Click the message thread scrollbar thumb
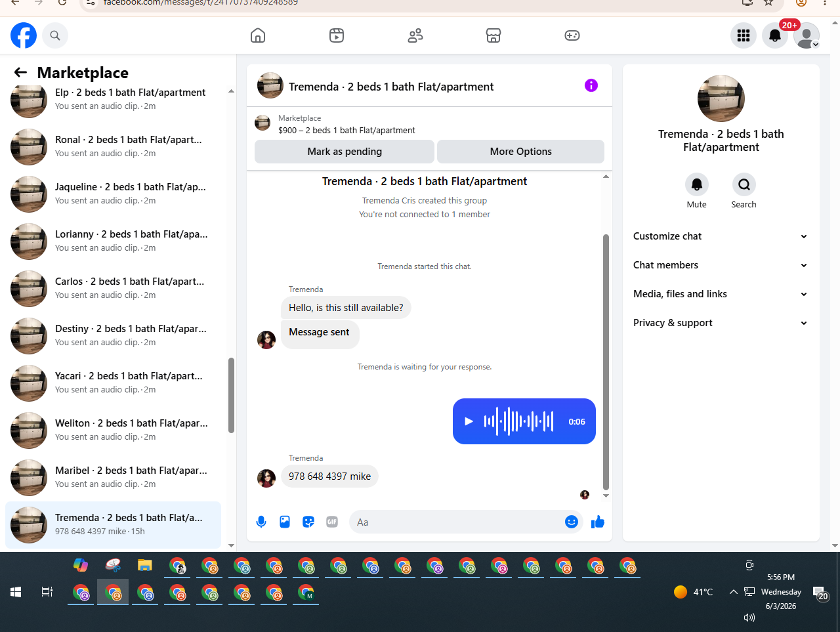 [606, 362]
